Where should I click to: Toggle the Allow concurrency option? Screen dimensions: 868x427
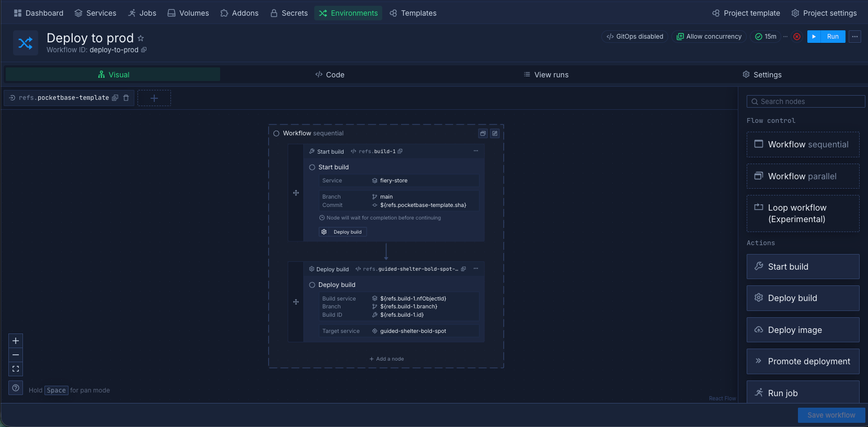pyautogui.click(x=709, y=37)
